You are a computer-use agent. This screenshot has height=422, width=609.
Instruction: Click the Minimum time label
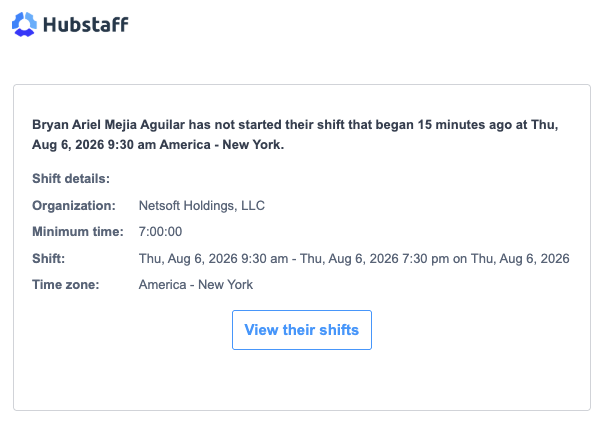click(x=78, y=232)
